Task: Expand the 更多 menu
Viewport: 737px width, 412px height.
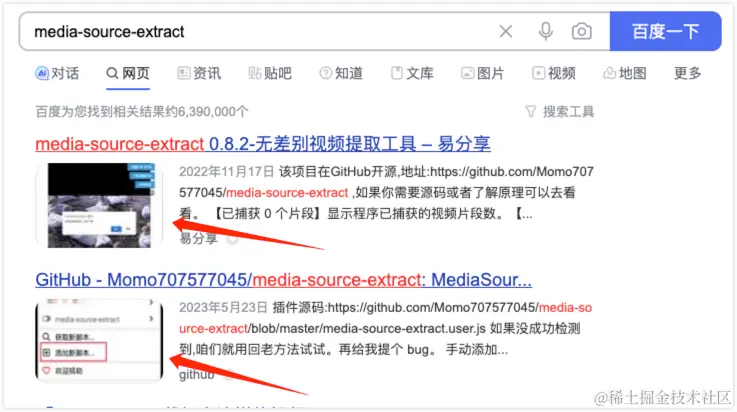Action: click(687, 73)
